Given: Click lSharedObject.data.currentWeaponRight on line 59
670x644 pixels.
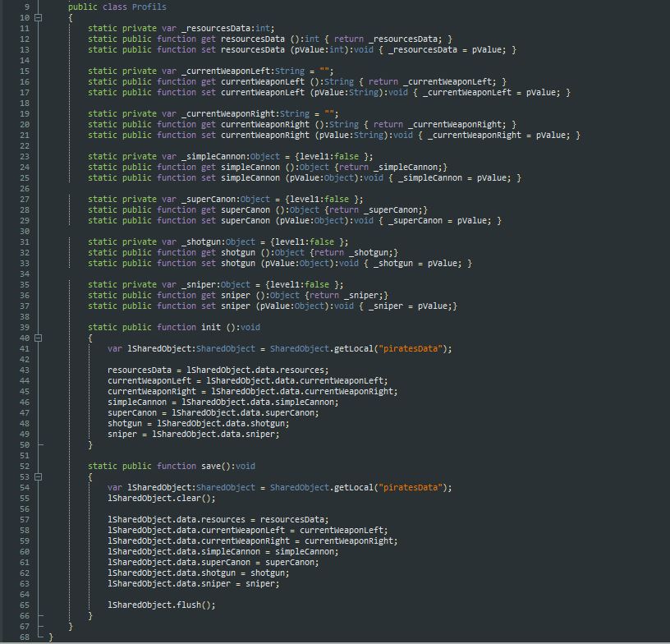Looking at the screenshot, I should click(199, 541).
